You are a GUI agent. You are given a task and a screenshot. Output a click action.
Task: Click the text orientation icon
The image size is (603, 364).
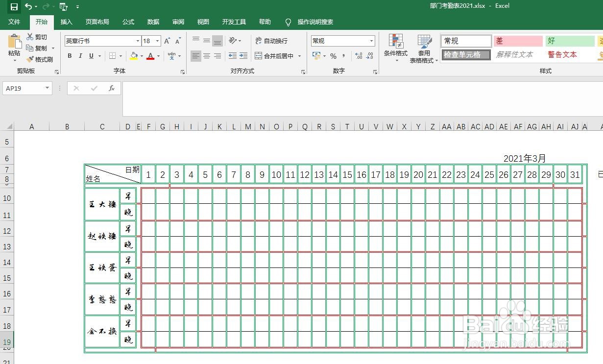click(x=232, y=41)
